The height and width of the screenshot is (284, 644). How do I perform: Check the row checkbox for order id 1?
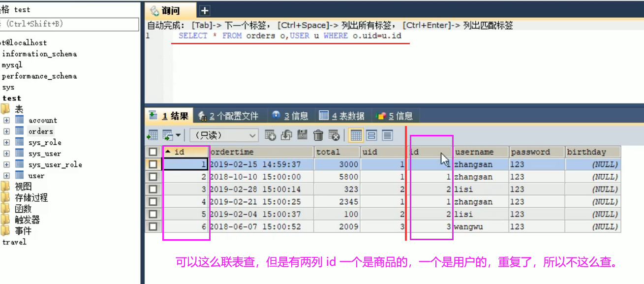coord(153,164)
